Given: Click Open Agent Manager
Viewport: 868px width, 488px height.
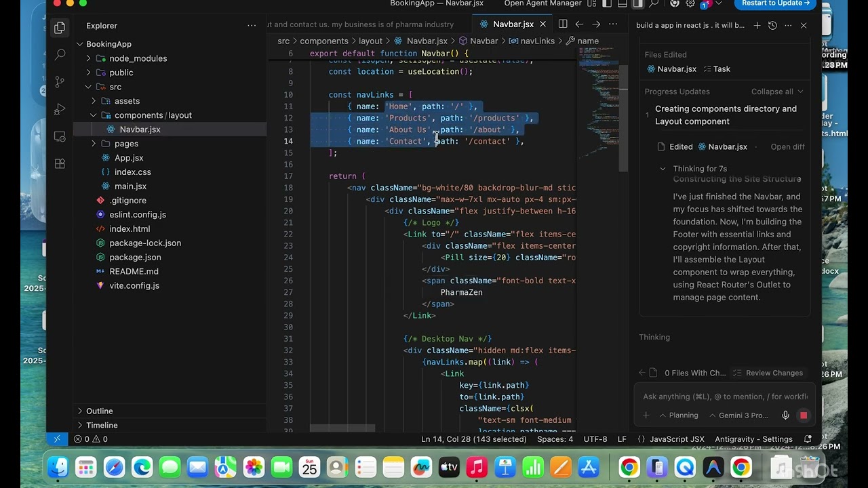Looking at the screenshot, I should 542,3.
